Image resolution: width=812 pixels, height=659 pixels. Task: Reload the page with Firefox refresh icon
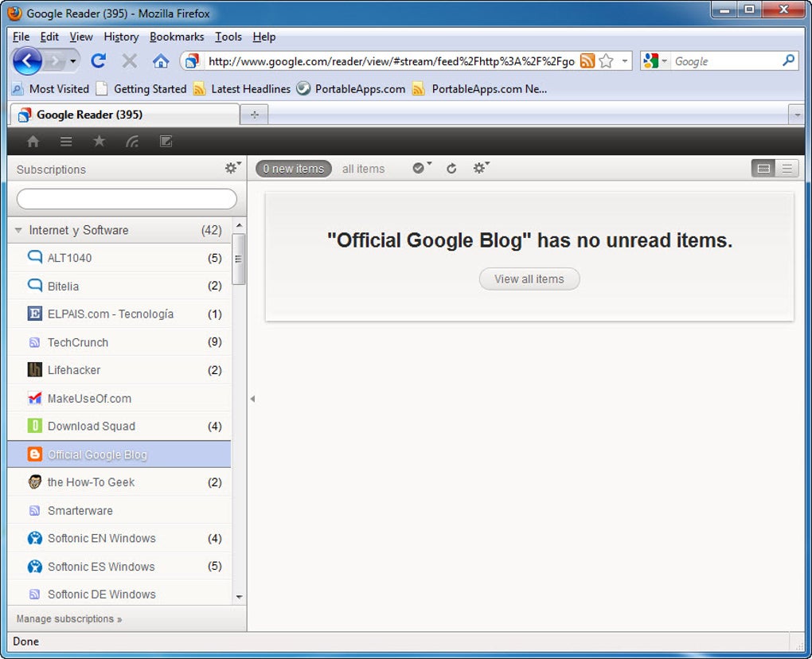(x=99, y=61)
